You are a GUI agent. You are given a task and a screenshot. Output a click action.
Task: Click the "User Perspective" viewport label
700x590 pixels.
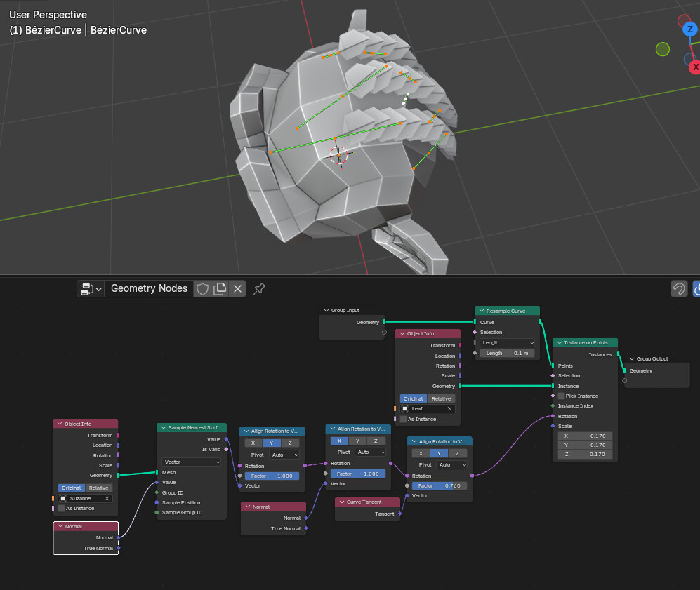click(48, 15)
